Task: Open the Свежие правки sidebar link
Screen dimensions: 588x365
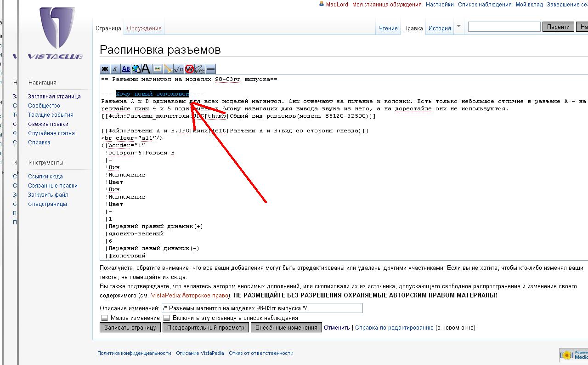Action: (x=48, y=124)
